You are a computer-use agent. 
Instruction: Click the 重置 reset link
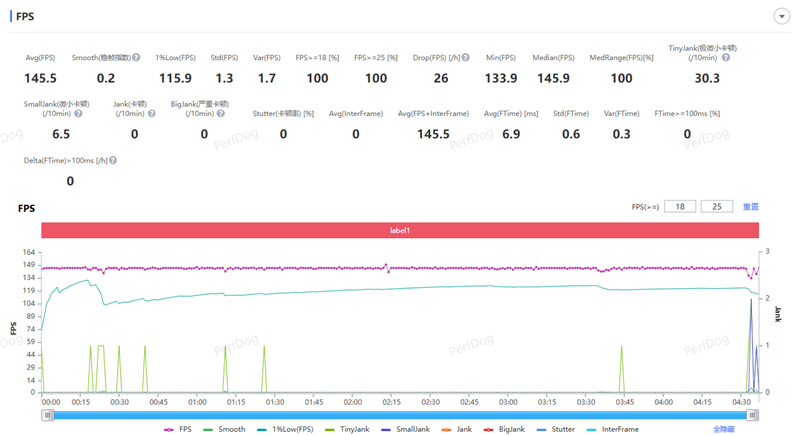pyautogui.click(x=750, y=207)
